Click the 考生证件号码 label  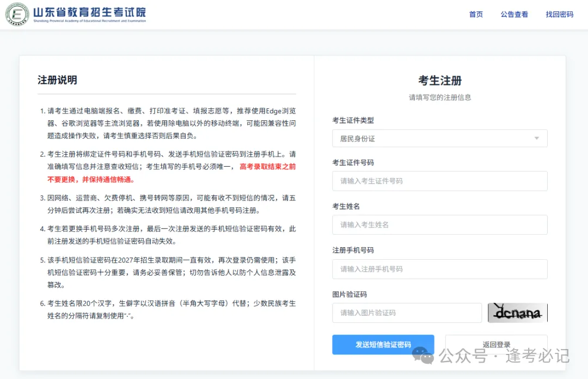coord(353,162)
